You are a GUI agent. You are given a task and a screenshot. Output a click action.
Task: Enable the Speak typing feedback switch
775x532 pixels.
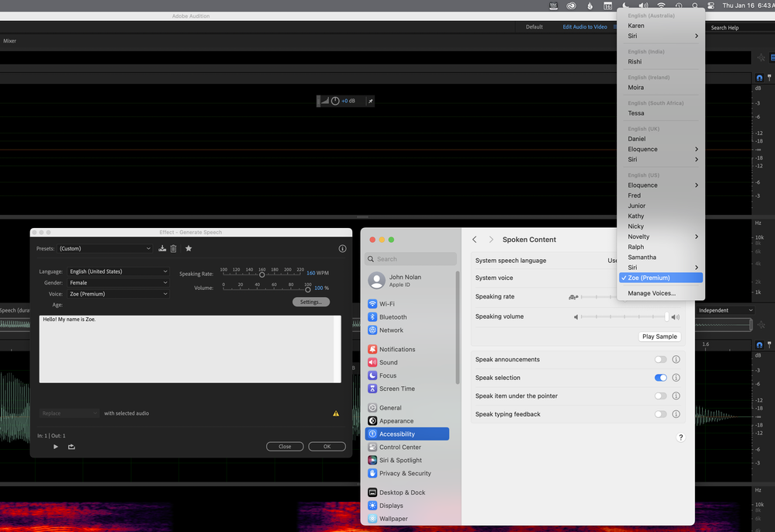(660, 414)
